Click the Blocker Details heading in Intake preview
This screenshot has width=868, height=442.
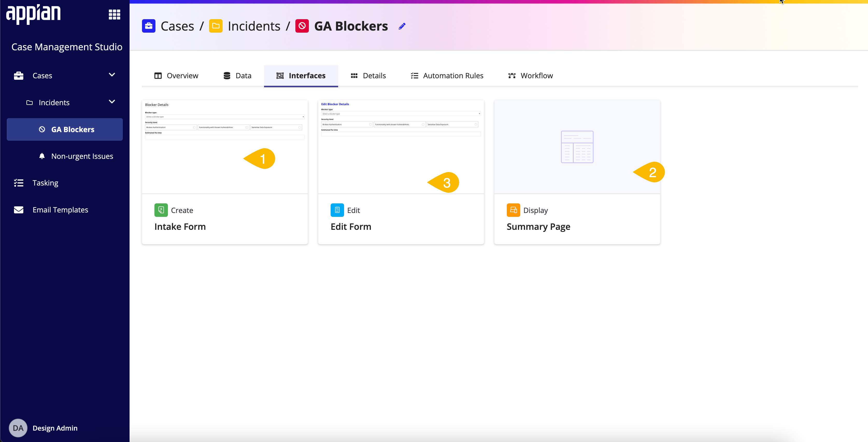click(x=157, y=105)
